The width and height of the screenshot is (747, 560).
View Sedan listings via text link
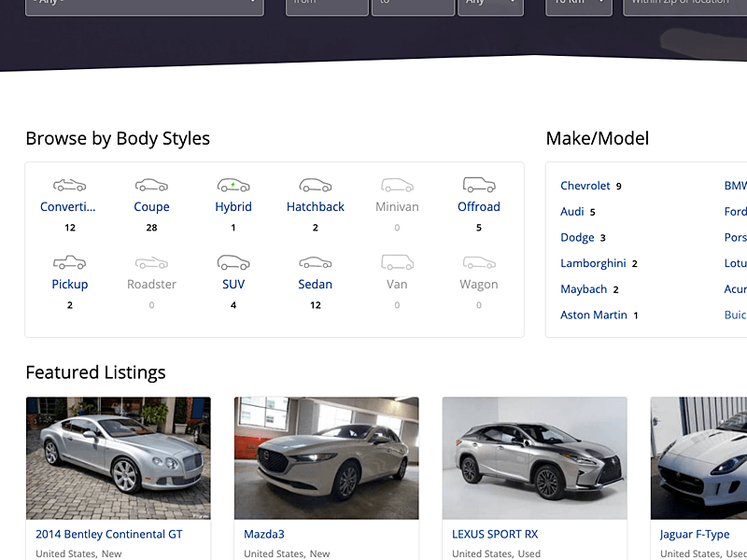click(316, 285)
